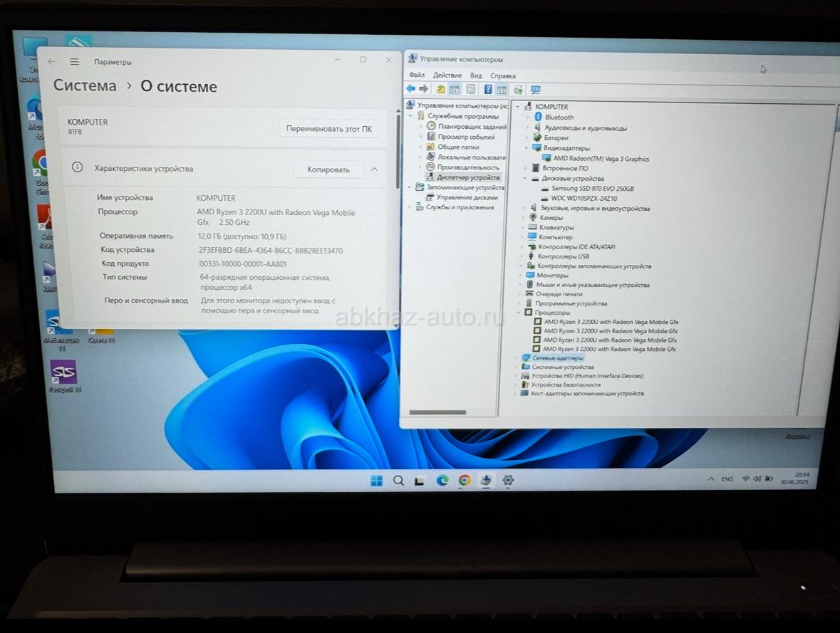The image size is (840, 633).
Task: Launch Google Chrome from the taskbar
Action: click(465, 481)
